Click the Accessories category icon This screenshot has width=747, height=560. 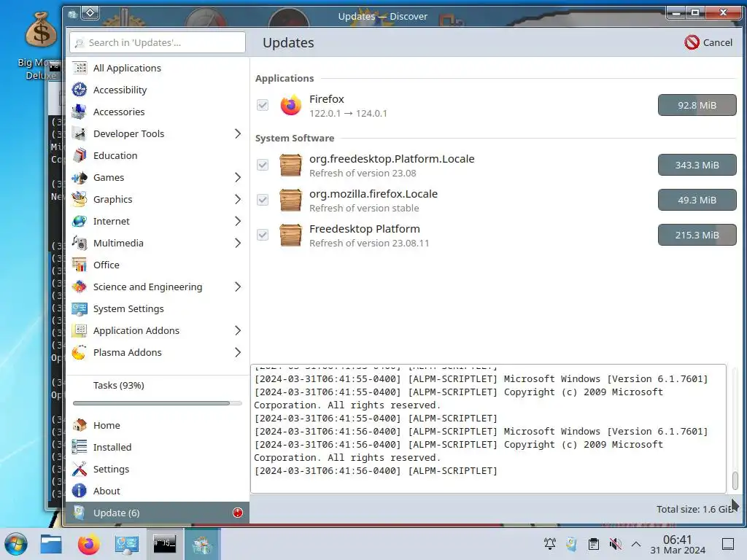coord(80,112)
